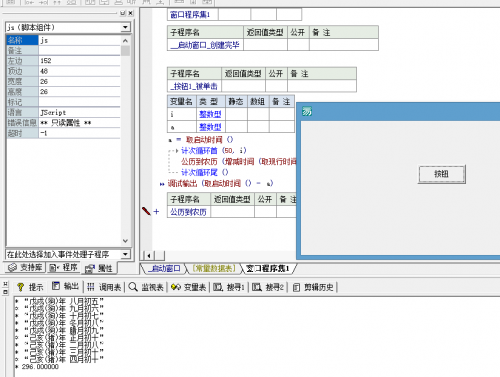Click the red breakpoint marker beside 公历到农历
The image size is (500, 377).
coord(146,211)
